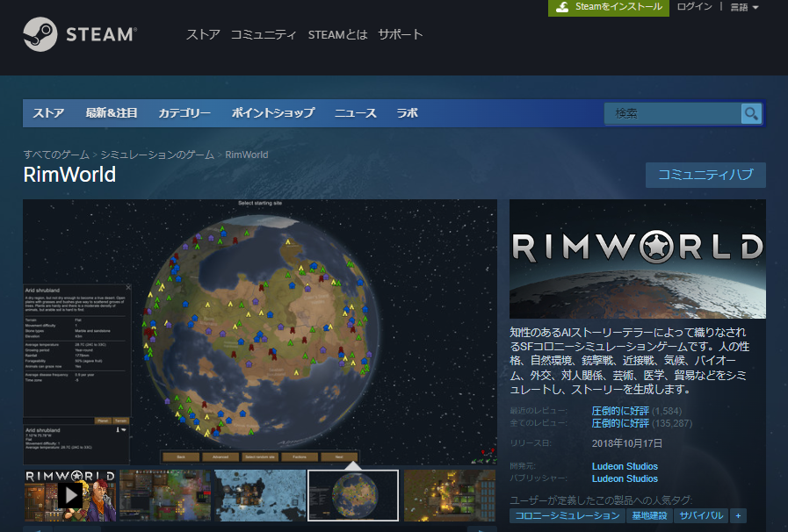
Task: Click the RimWorld header capsule image
Action: [x=637, y=258]
